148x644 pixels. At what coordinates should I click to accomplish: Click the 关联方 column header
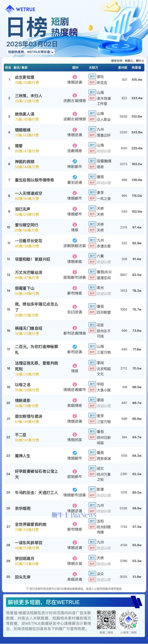click(94, 67)
